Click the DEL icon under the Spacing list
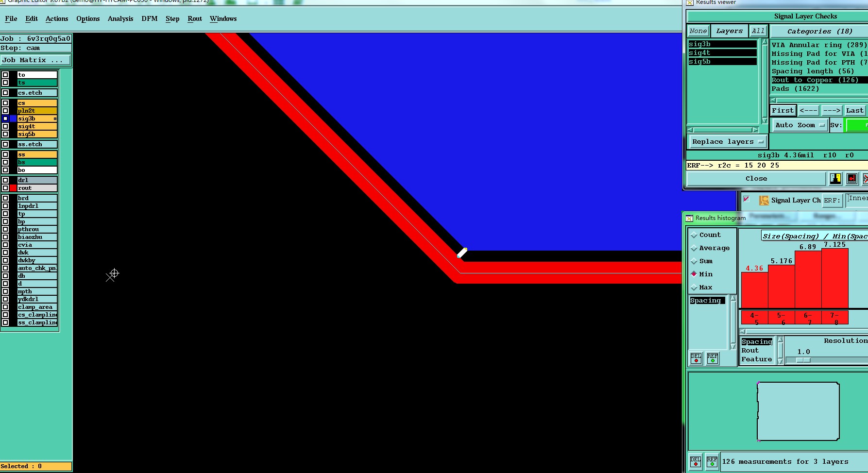Viewport: 868px width, 473px height. 696,358
